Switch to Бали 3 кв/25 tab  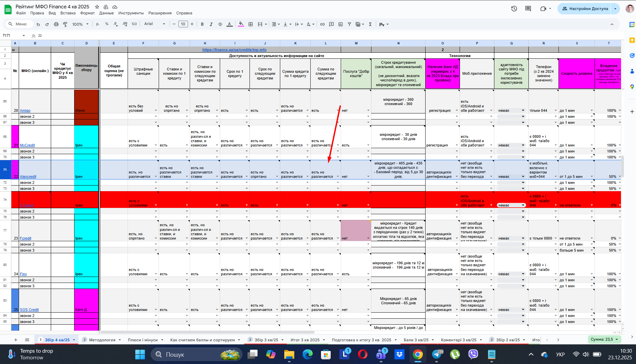click(416, 340)
